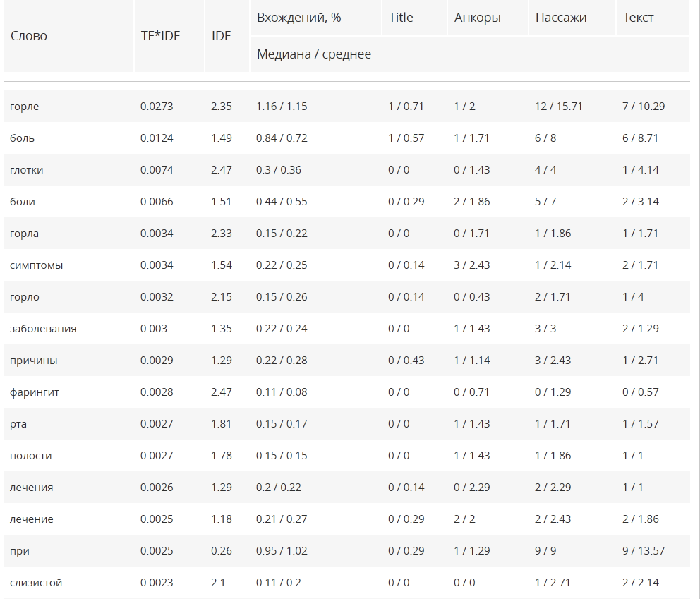This screenshot has height=599, width=700.
Task: Click the Title column header
Action: click(x=401, y=18)
